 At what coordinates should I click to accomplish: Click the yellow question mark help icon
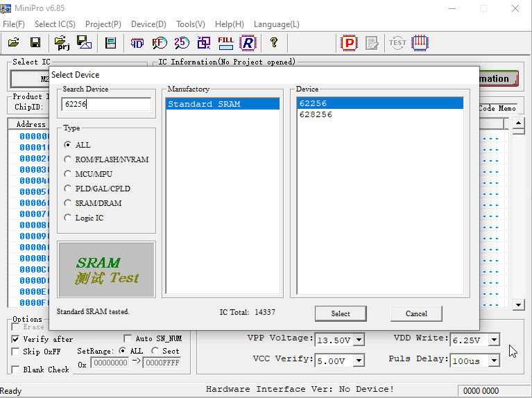pos(274,43)
